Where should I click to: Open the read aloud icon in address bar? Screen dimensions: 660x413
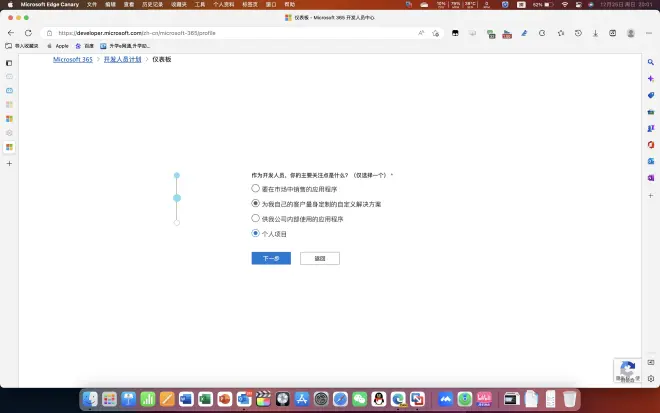tap(421, 33)
